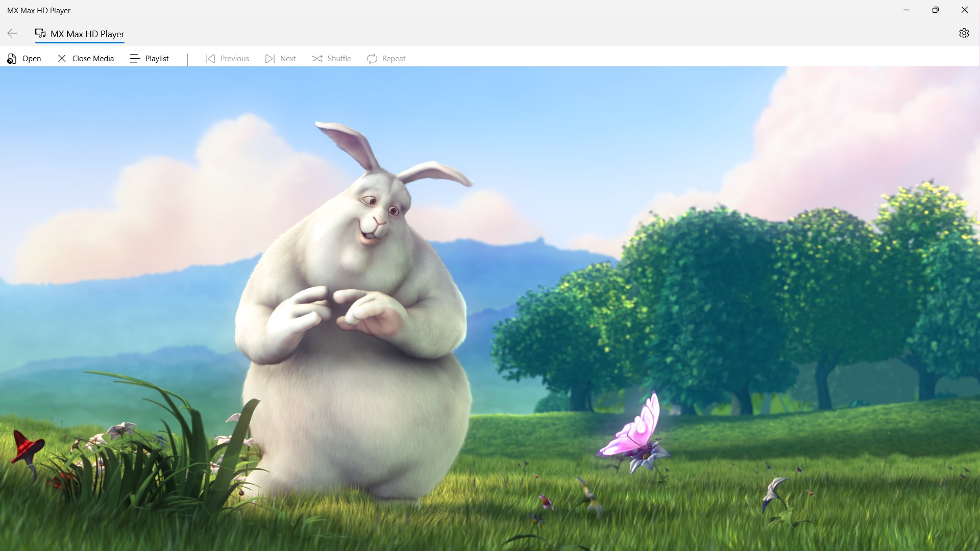Click the Shuffle text label

tap(339, 58)
